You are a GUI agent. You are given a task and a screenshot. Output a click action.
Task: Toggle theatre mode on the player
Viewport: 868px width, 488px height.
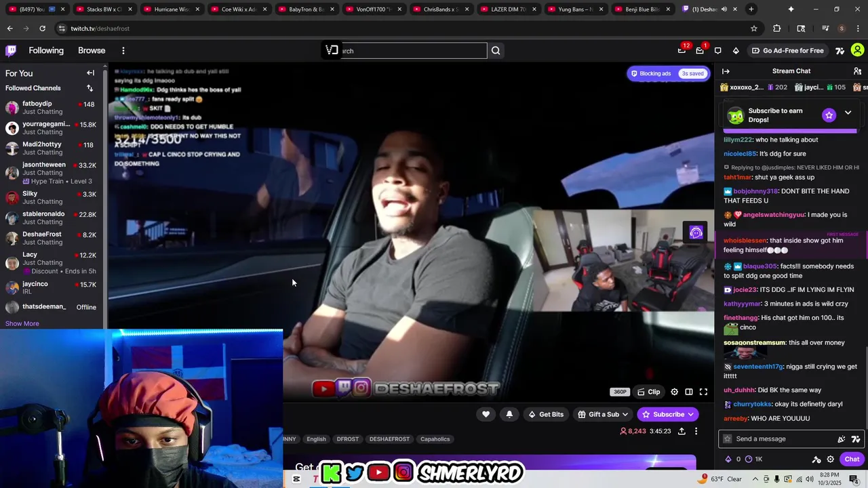click(x=688, y=392)
